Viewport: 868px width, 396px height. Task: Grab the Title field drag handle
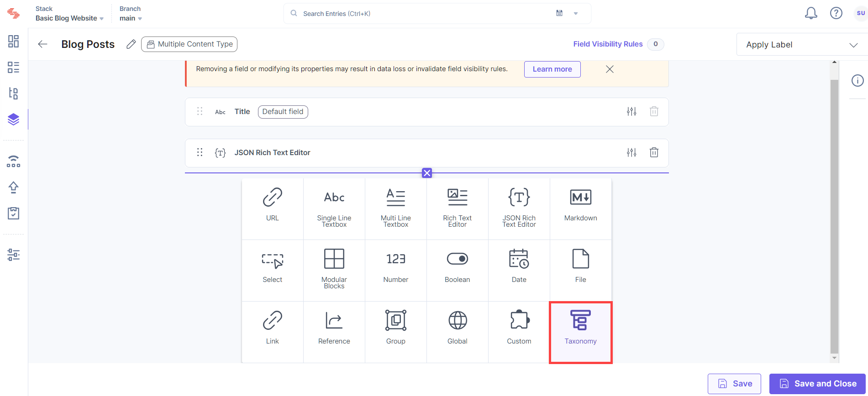(200, 111)
